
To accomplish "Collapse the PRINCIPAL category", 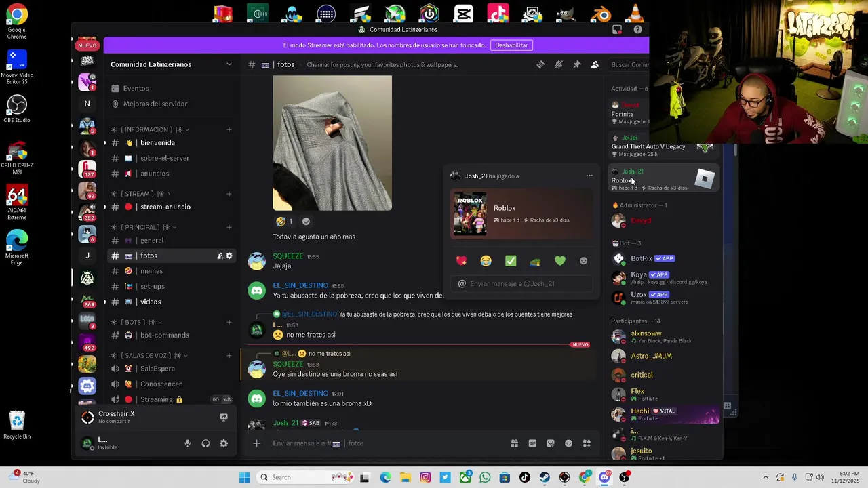I will click(x=144, y=227).
